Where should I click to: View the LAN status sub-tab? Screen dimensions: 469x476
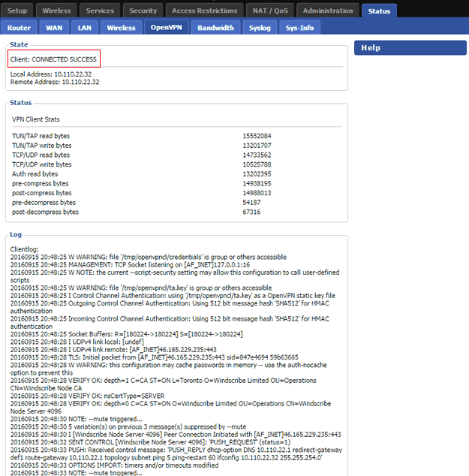coord(84,28)
